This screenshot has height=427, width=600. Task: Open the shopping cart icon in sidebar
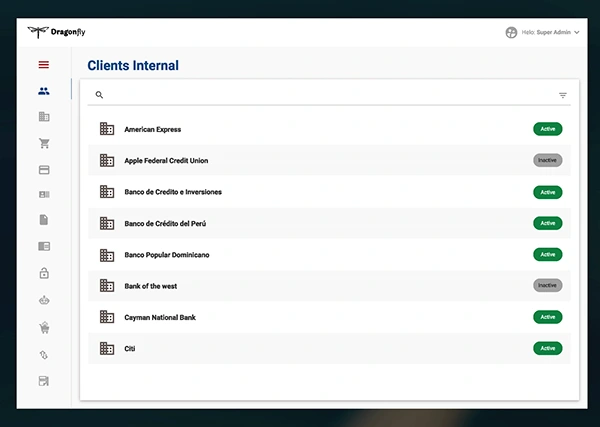point(44,143)
